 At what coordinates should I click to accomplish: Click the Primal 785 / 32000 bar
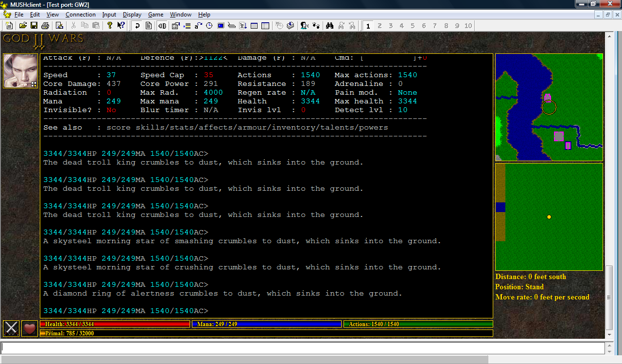pyautogui.click(x=266, y=333)
